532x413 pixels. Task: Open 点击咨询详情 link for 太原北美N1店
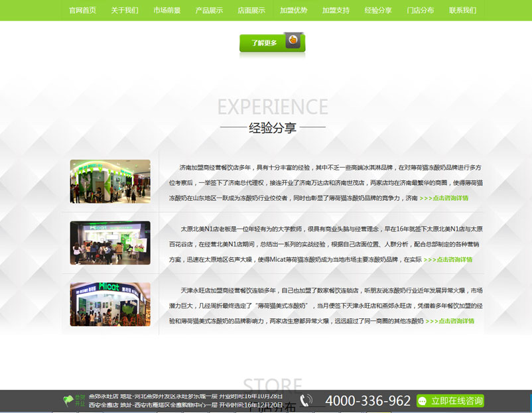click(448, 260)
